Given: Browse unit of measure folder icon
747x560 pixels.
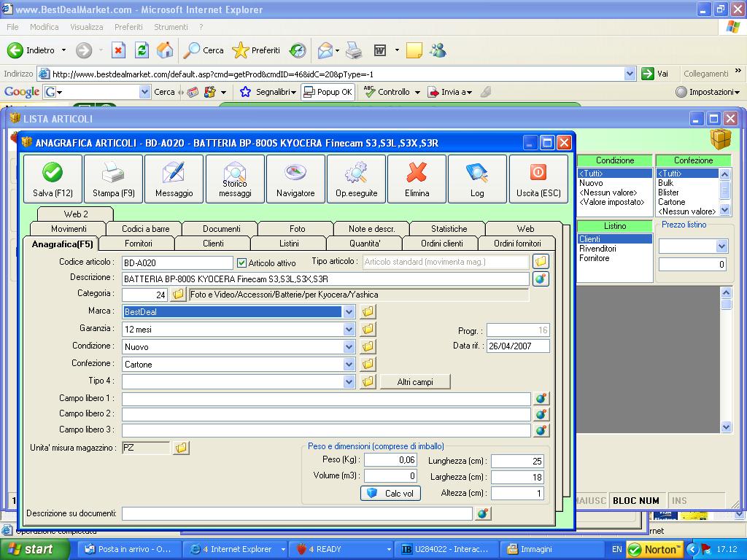Looking at the screenshot, I should coord(181,448).
